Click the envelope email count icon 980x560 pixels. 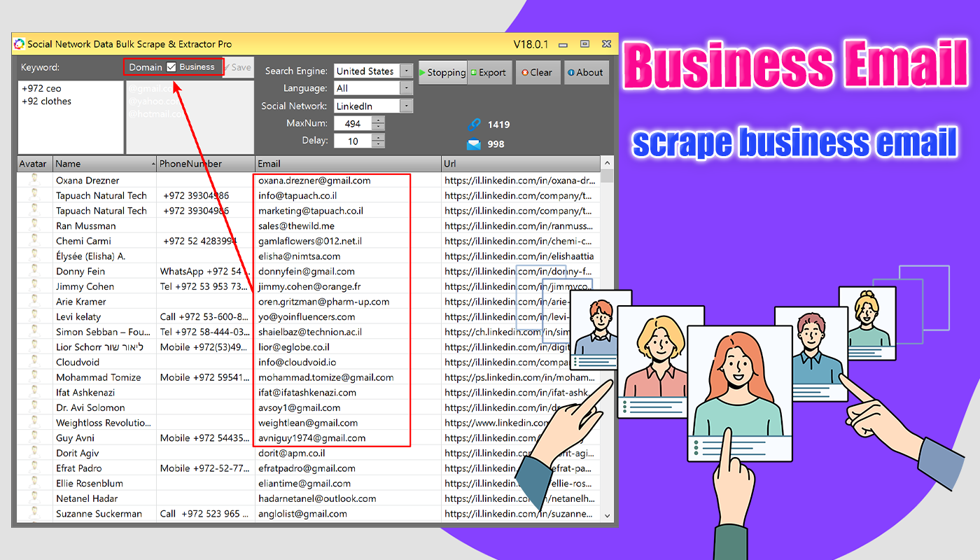click(x=474, y=144)
